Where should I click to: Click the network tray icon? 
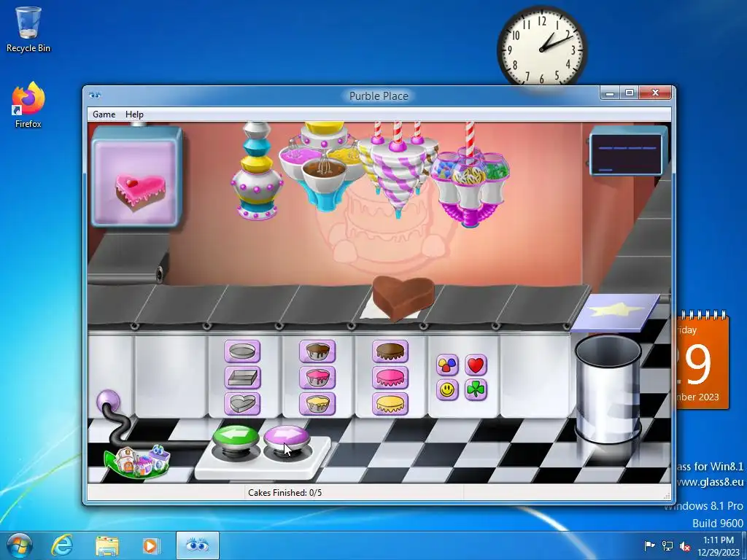pyautogui.click(x=667, y=545)
